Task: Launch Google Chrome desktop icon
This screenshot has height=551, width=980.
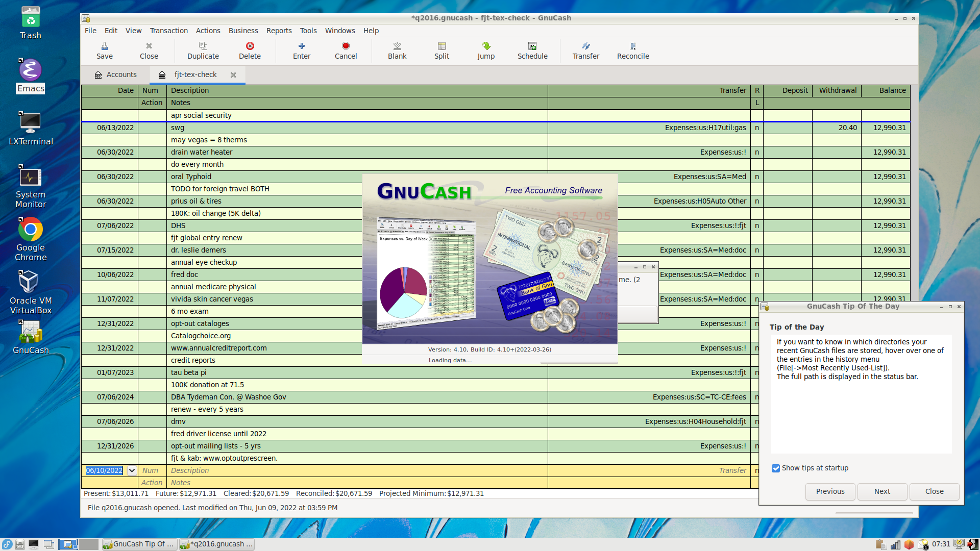Action: coord(31,240)
